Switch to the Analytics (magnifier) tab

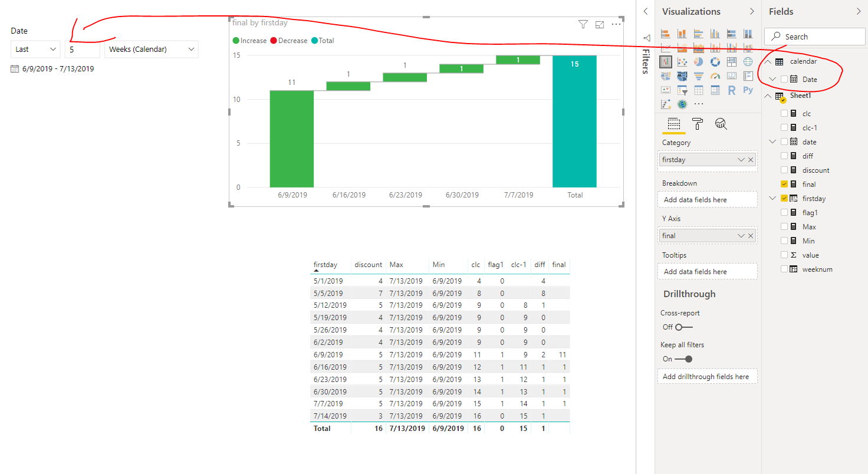pos(721,124)
